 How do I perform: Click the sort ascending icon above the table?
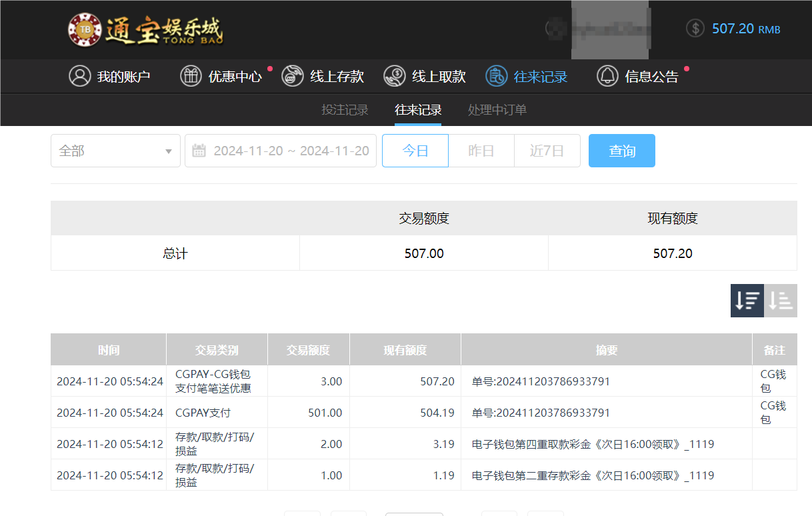(781, 301)
